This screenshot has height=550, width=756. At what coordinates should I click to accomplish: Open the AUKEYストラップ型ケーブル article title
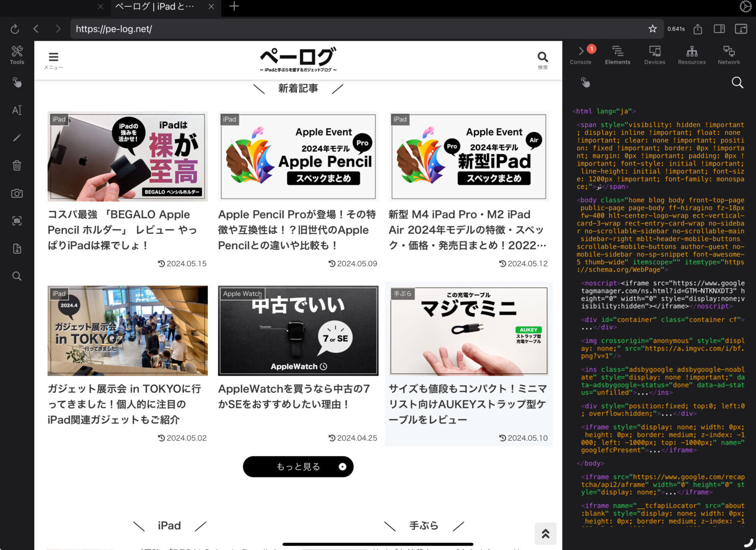pos(467,404)
